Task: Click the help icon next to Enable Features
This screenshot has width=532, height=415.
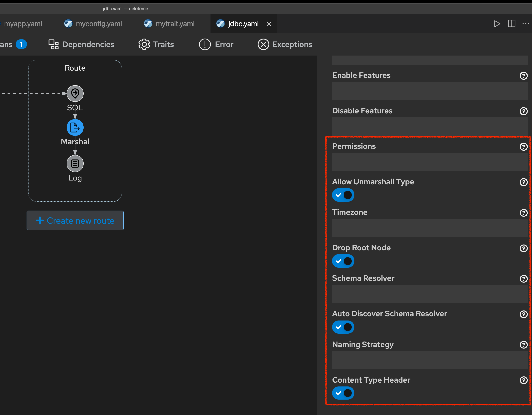Action: click(x=524, y=76)
